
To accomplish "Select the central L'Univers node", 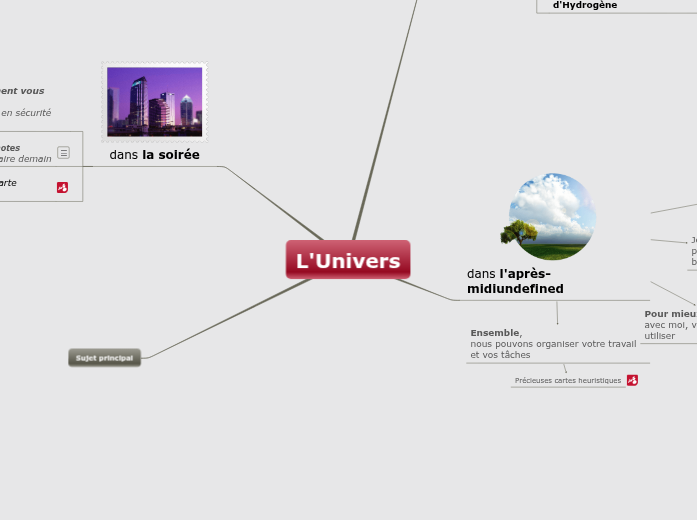I will [x=347, y=260].
